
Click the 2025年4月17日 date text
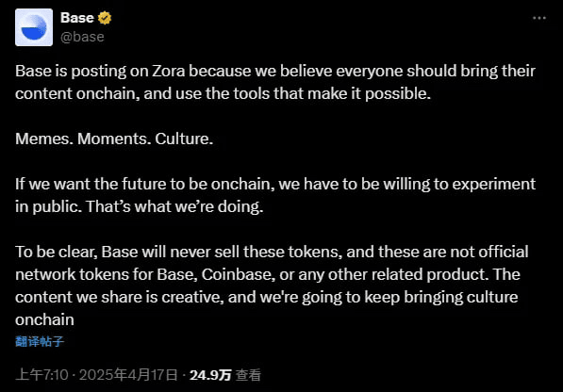[128, 375]
